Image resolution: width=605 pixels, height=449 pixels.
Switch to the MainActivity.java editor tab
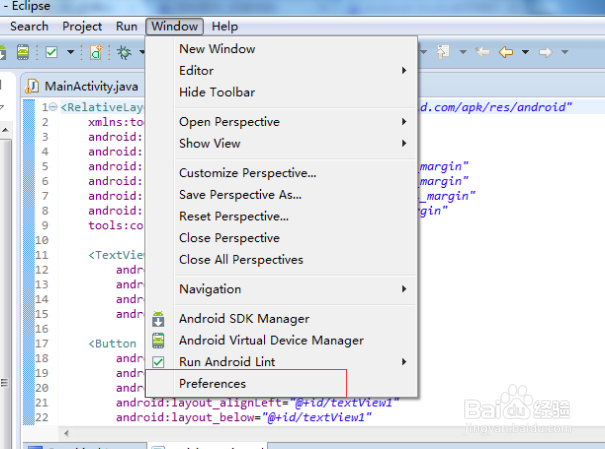tap(82, 86)
